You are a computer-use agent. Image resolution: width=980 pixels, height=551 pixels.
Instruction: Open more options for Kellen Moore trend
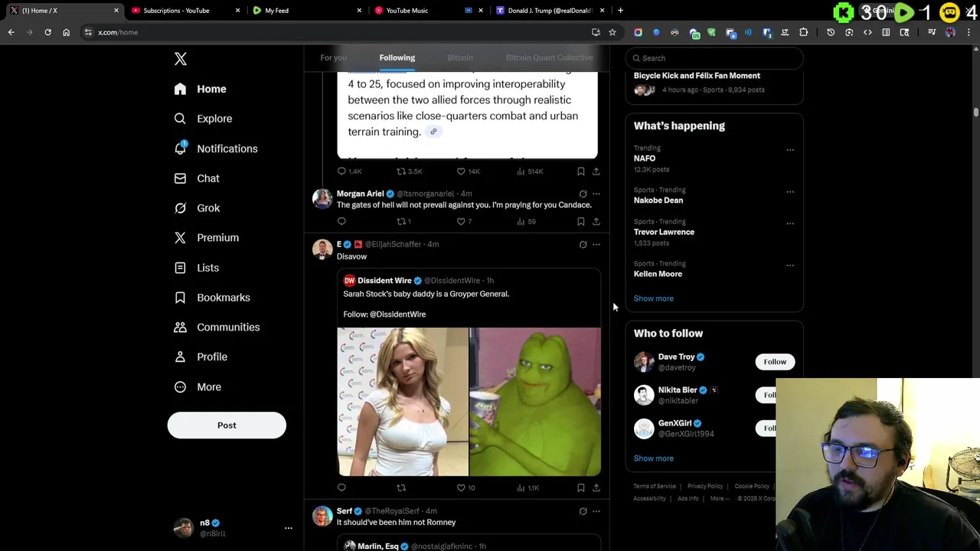coord(790,266)
